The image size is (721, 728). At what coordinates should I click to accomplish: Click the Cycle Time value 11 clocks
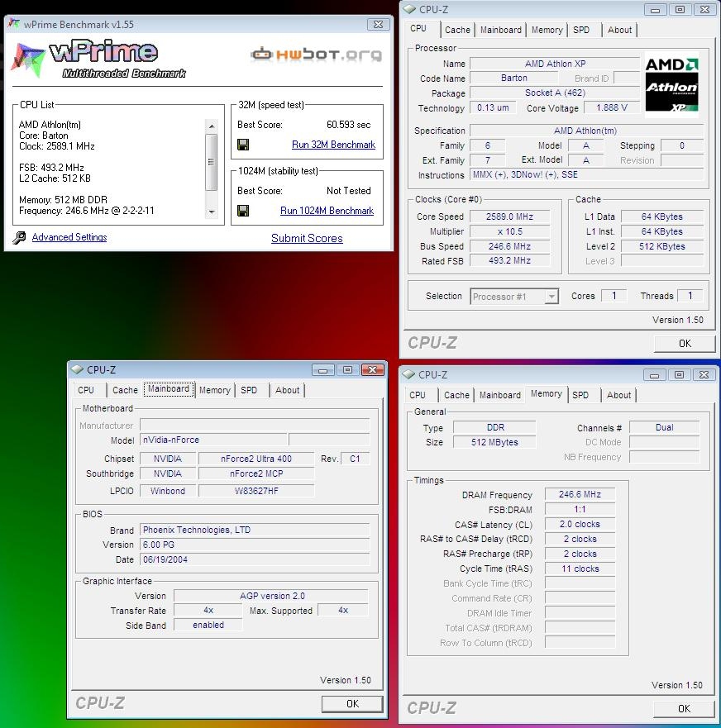[580, 569]
